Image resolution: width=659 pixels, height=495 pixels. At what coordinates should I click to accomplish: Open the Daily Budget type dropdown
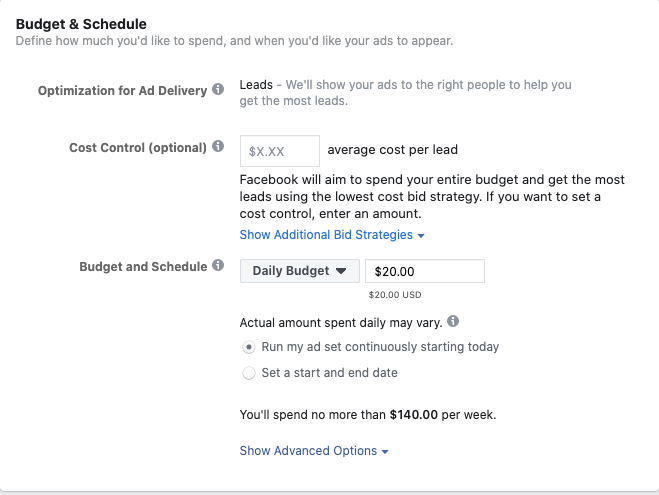coord(300,271)
